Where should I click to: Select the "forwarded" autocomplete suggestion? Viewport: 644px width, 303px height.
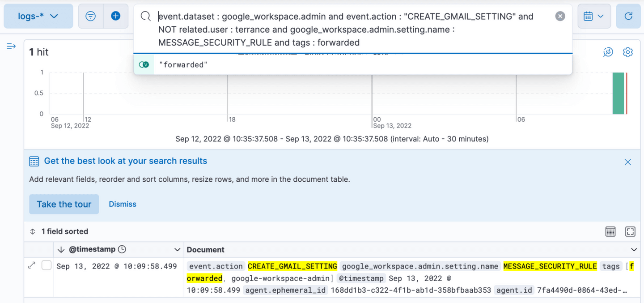pos(183,65)
